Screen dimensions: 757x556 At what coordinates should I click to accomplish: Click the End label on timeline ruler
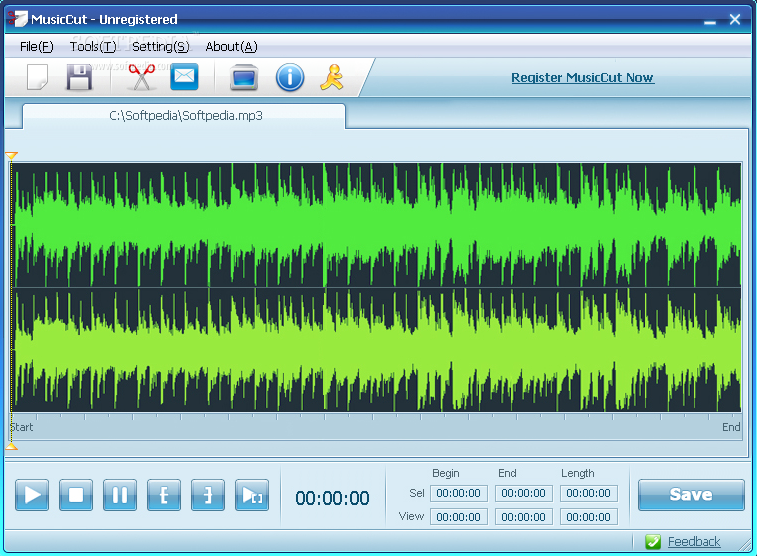[x=731, y=427]
